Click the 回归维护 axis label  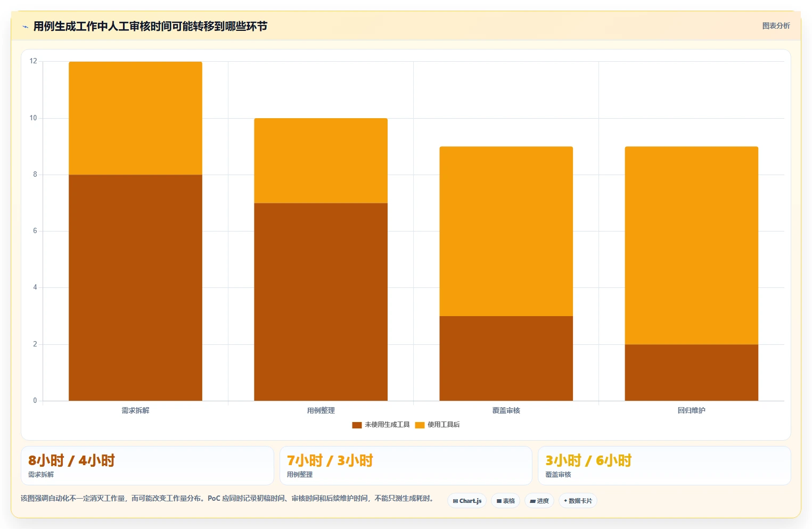pyautogui.click(x=691, y=410)
